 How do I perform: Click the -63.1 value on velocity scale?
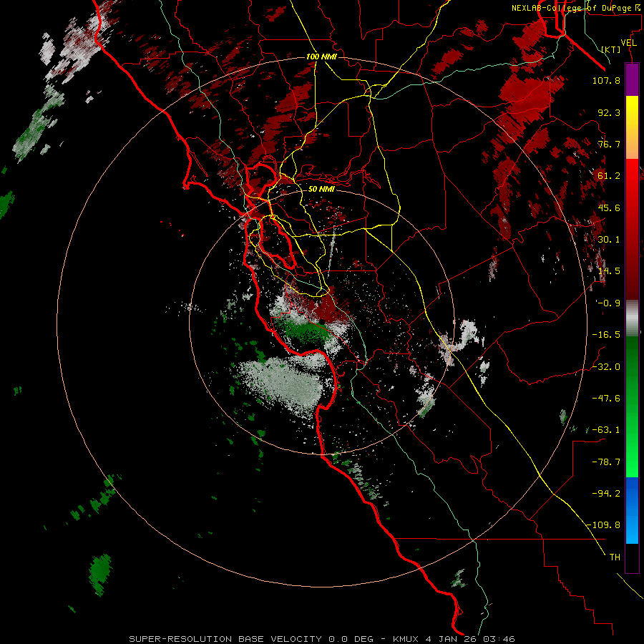coord(606,430)
